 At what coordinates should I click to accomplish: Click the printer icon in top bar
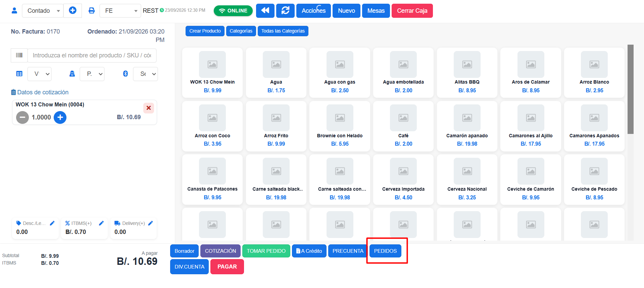click(x=91, y=10)
